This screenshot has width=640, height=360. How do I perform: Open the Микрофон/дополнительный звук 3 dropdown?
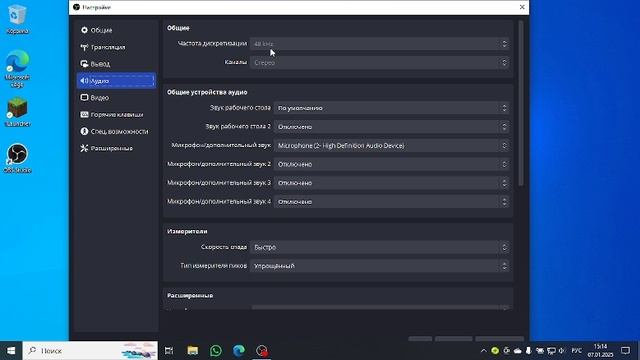(x=391, y=183)
